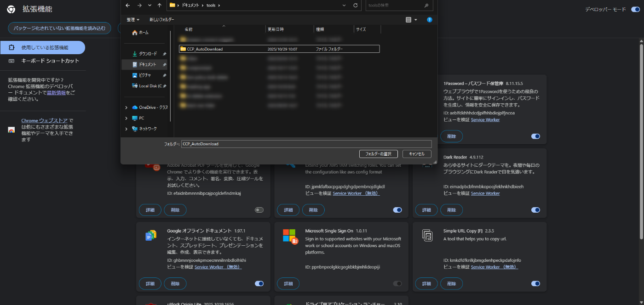
Task: Enable the Adobe Acrobat extension toggle
Action: point(259,210)
